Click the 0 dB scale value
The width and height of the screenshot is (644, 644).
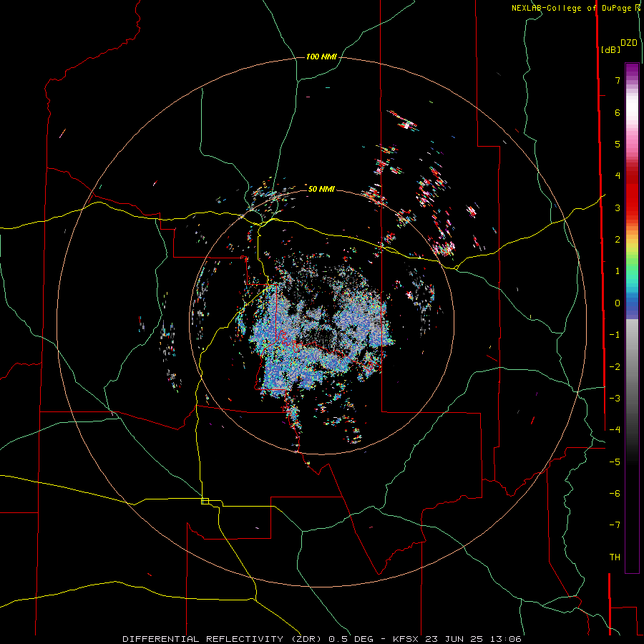point(618,303)
